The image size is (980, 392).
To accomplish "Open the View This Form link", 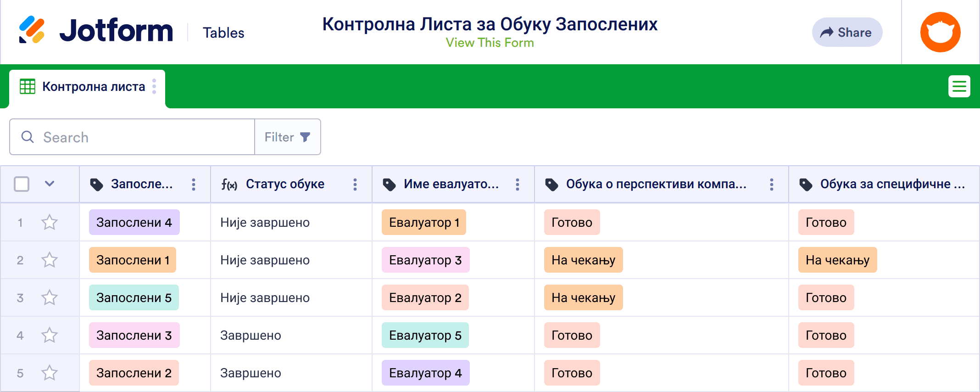I will point(490,43).
